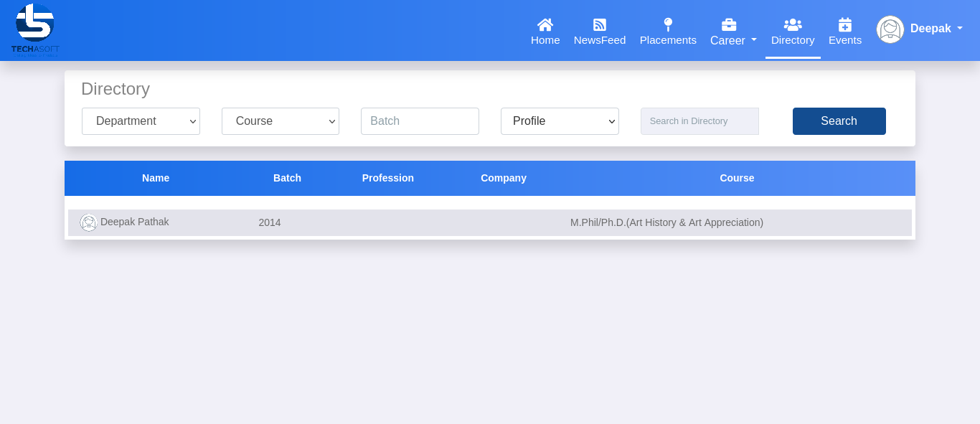Click the Career briefcase icon

[729, 24]
